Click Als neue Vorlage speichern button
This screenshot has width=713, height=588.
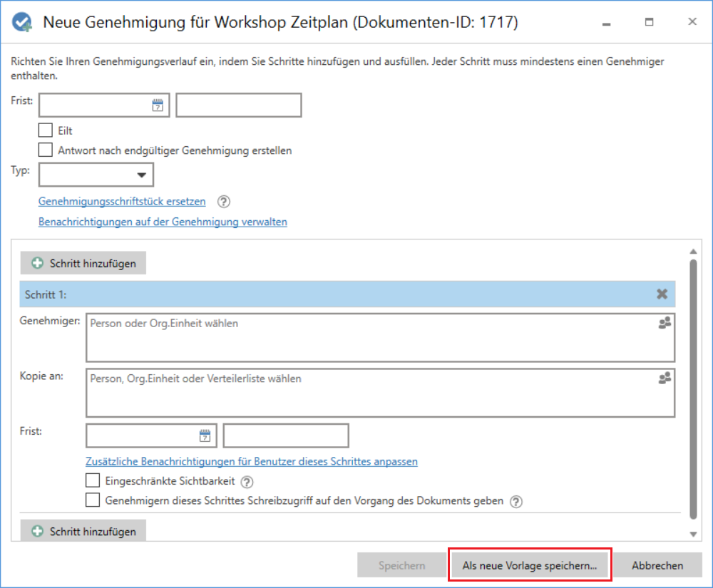530,564
